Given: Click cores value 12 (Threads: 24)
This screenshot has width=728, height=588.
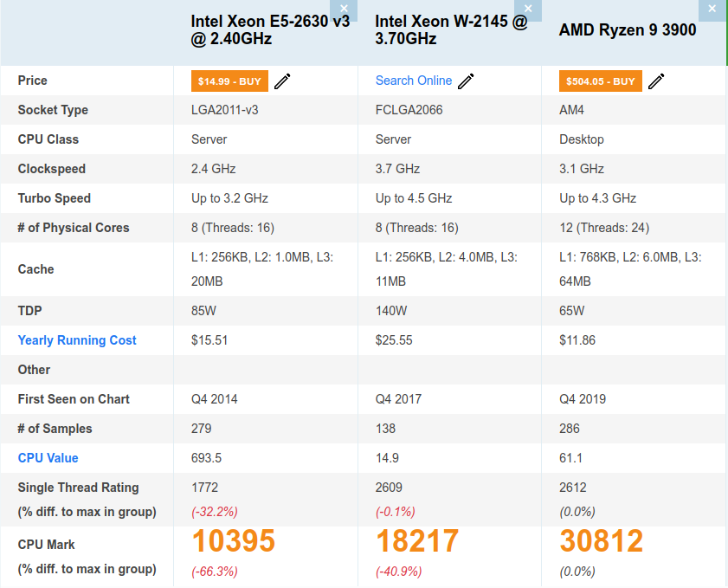Looking at the screenshot, I should [604, 228].
